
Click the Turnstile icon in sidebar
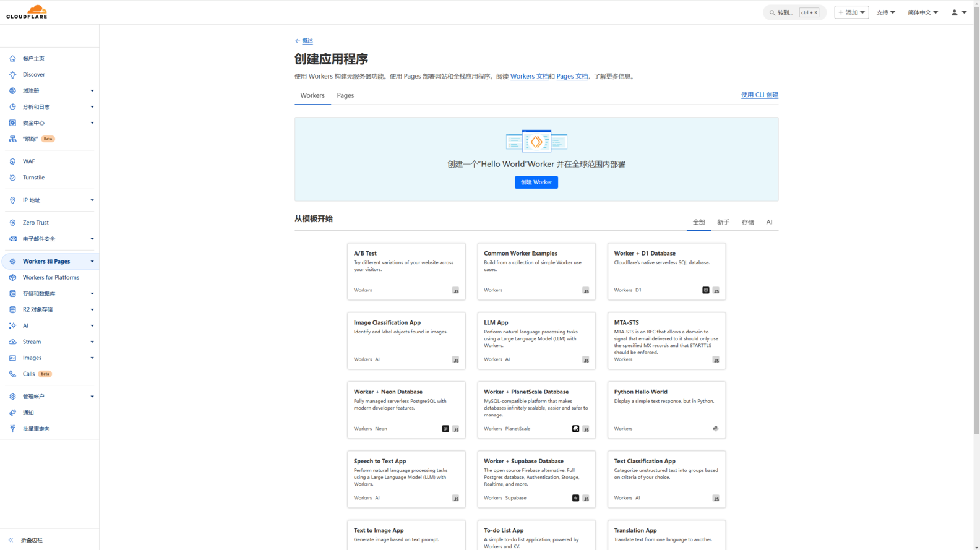[12, 177]
